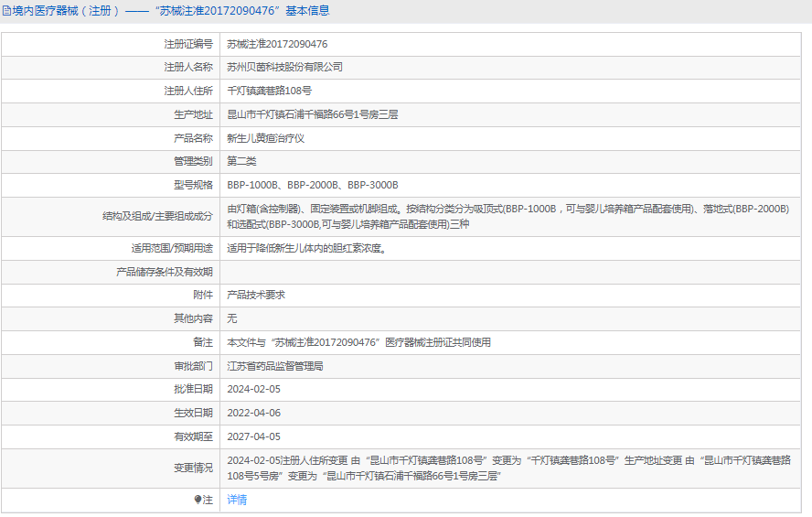Click the 批准日期 label
This screenshot has width=812, height=517.
pyautogui.click(x=193, y=390)
